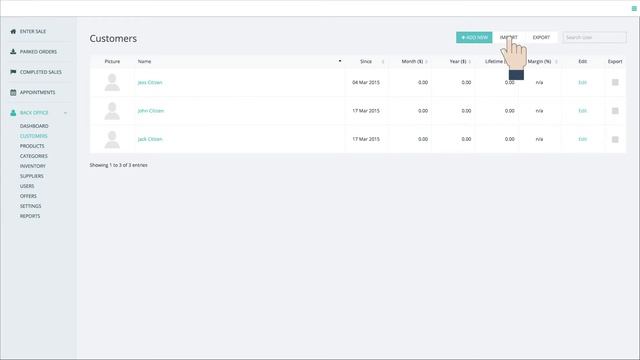The height and width of the screenshot is (360, 640).
Task: Click the n/a margin cell for Jess Citizen
Action: [539, 82]
